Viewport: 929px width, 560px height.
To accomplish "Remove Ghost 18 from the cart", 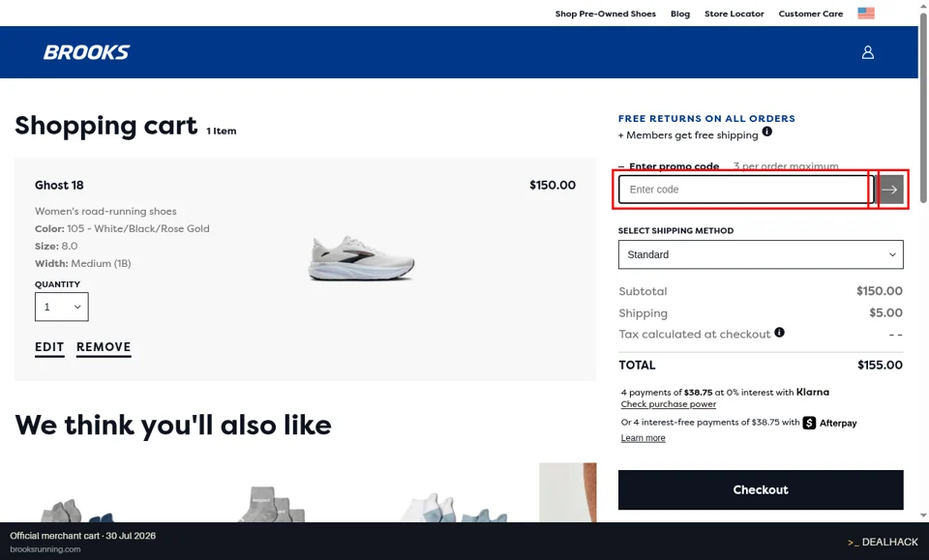I will click(104, 347).
